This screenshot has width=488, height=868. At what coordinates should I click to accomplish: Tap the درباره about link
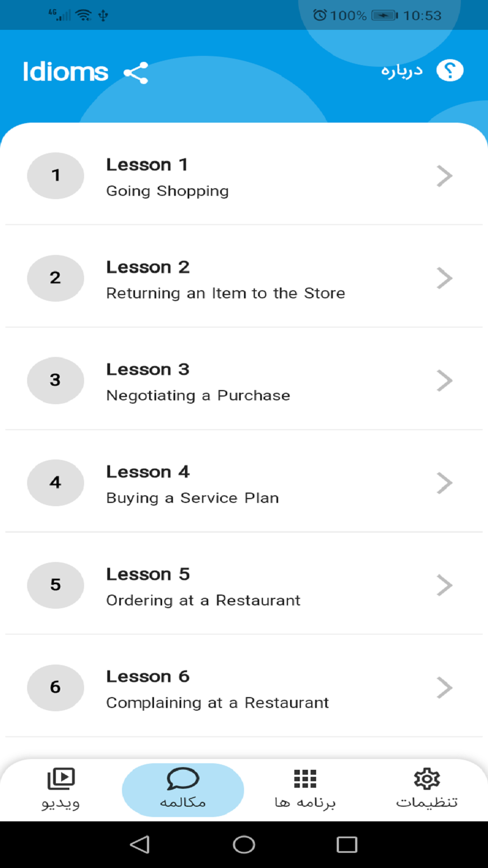coord(401,71)
